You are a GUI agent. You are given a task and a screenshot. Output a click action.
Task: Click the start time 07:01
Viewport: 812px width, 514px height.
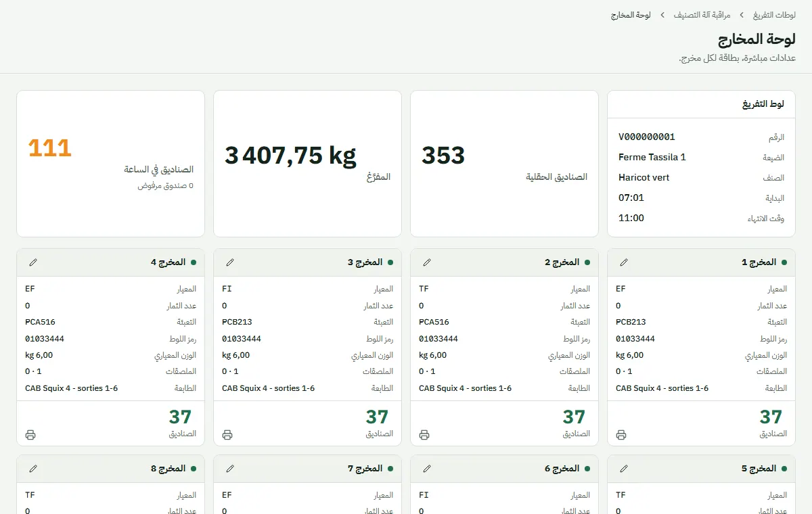pyautogui.click(x=631, y=197)
